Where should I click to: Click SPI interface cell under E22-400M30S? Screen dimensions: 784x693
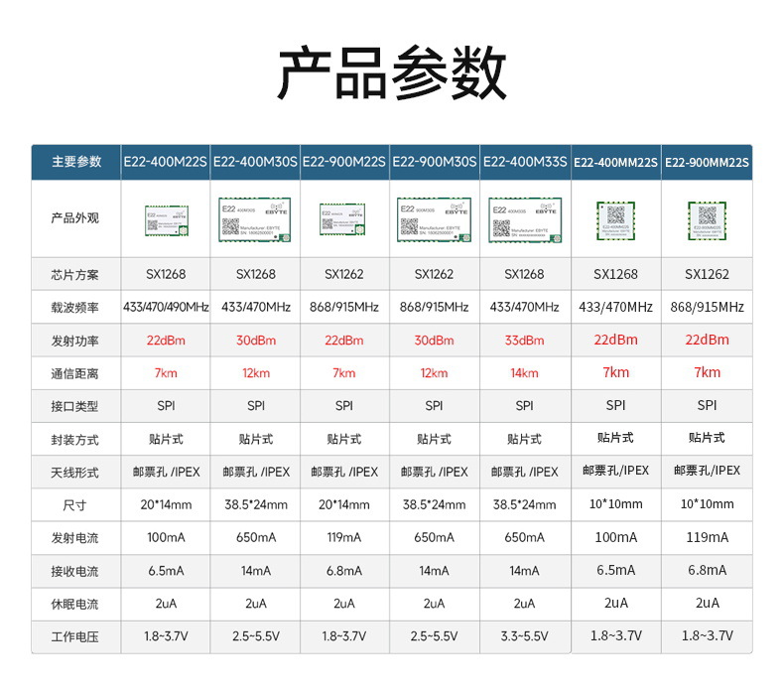[256, 406]
